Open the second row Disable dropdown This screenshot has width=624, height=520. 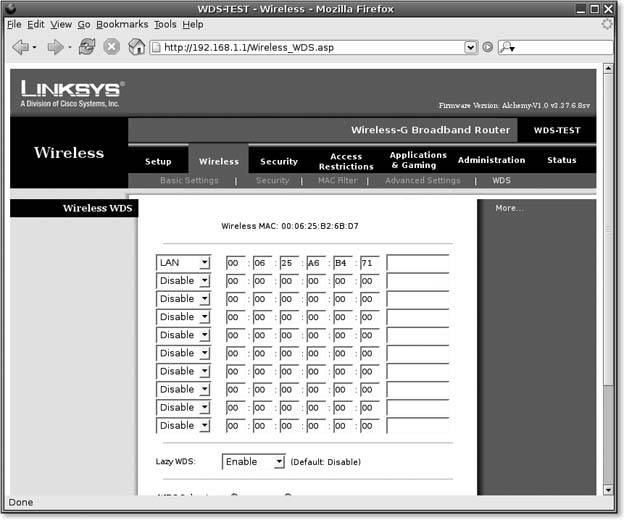pos(183,281)
